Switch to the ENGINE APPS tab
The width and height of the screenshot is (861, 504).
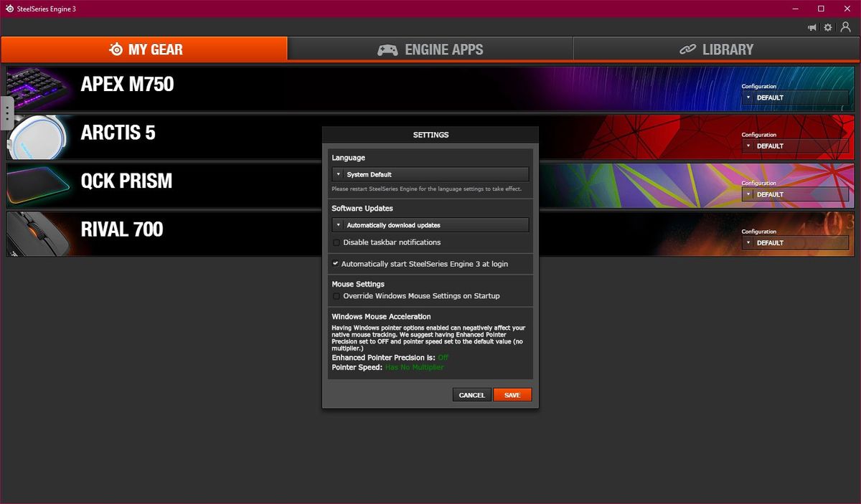point(430,49)
